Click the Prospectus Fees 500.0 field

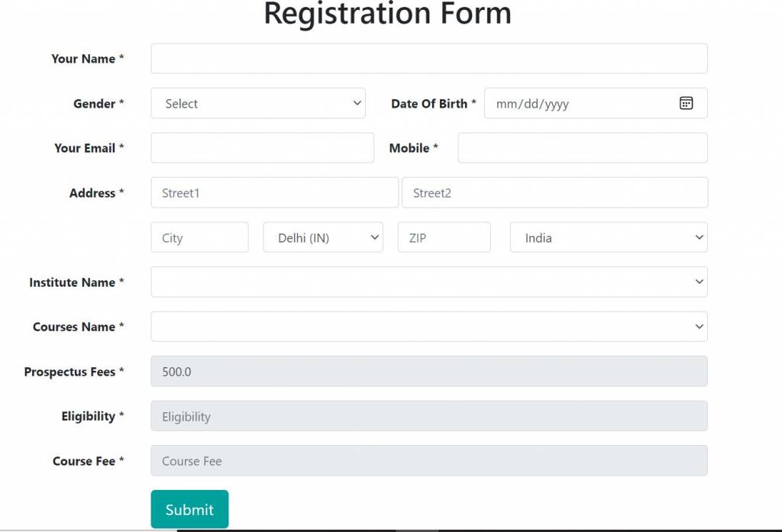[428, 372]
